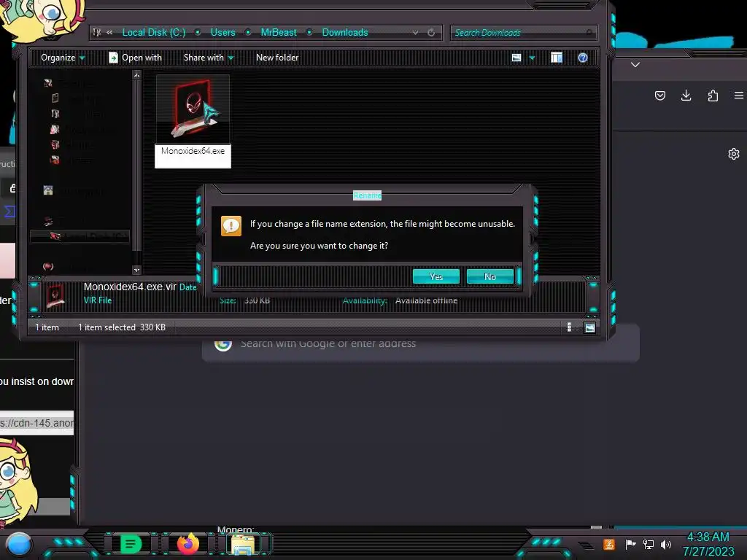747x560 pixels.
Task: Select the Users breadcrumb
Action: tap(223, 32)
